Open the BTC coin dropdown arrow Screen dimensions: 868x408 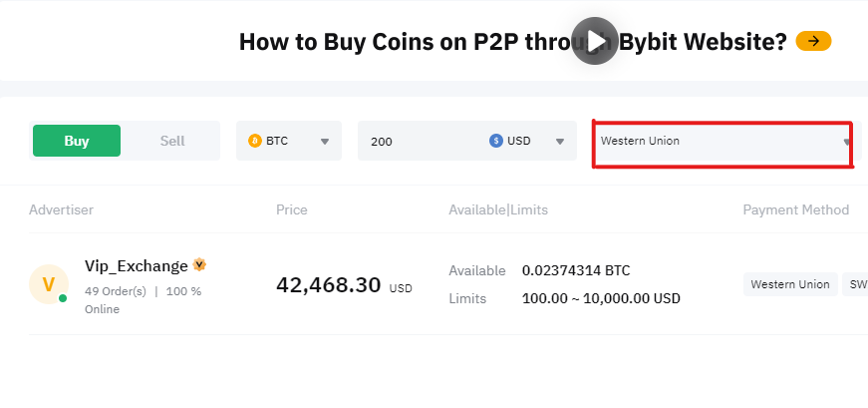[325, 142]
